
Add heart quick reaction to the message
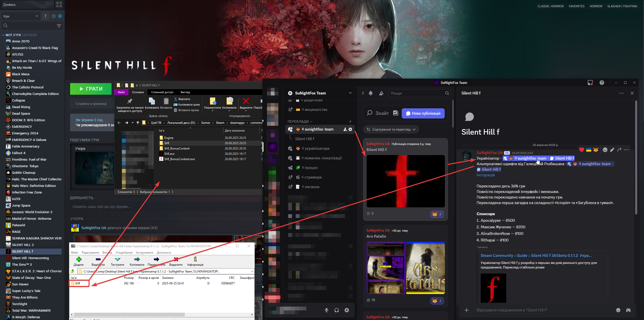(582, 150)
